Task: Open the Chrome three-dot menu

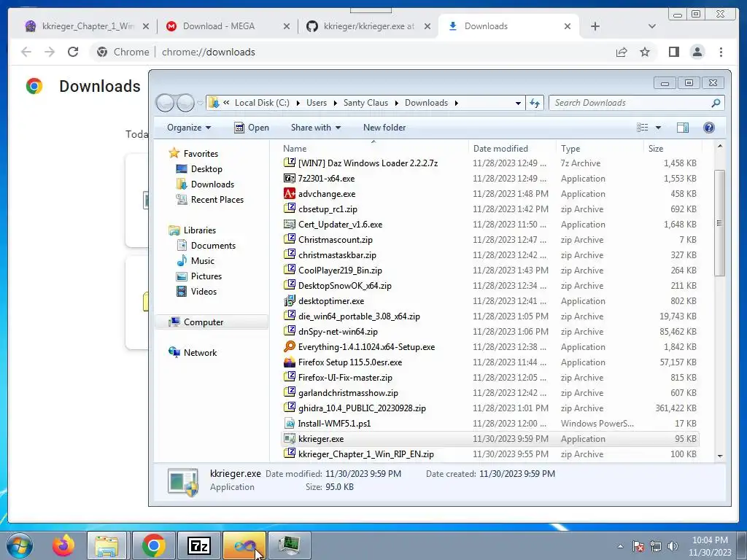Action: point(721,52)
